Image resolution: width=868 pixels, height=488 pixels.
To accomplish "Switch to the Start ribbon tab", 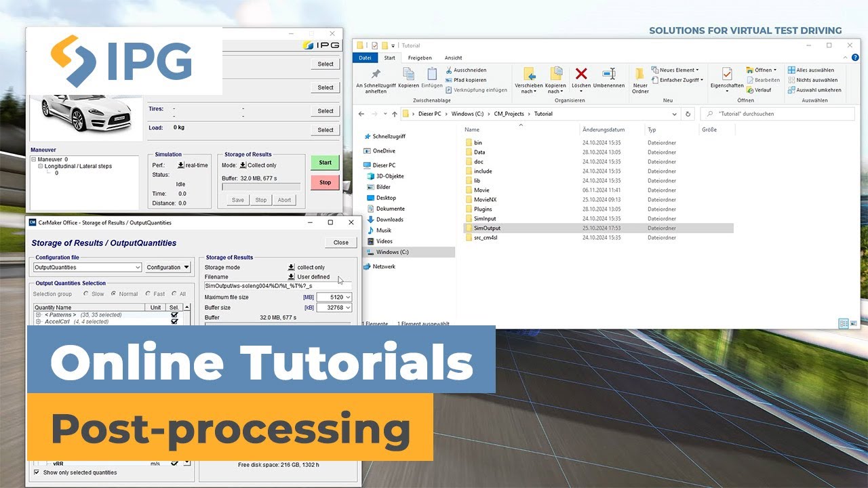I will pyautogui.click(x=389, y=58).
